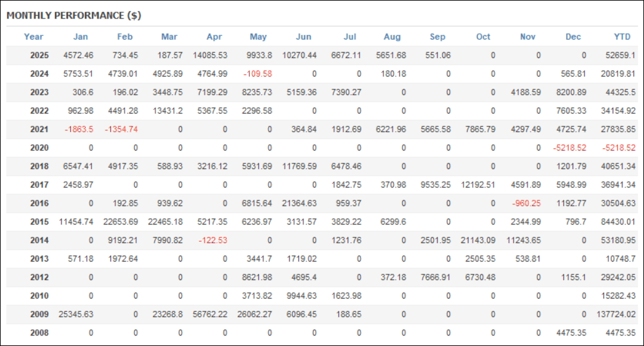The width and height of the screenshot is (644, 346).
Task: Click the red -1863.5 cell in 2021
Action: pyautogui.click(x=78, y=130)
